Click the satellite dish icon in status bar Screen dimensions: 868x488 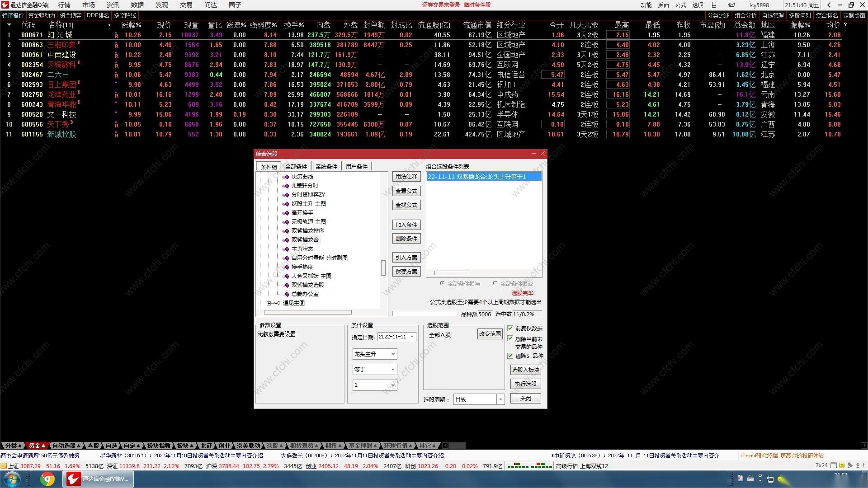point(850,465)
